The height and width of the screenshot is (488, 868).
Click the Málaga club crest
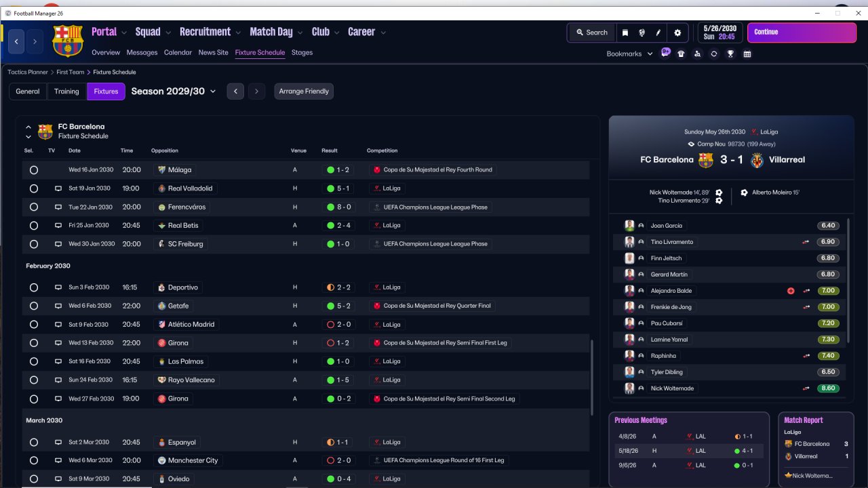pyautogui.click(x=161, y=170)
